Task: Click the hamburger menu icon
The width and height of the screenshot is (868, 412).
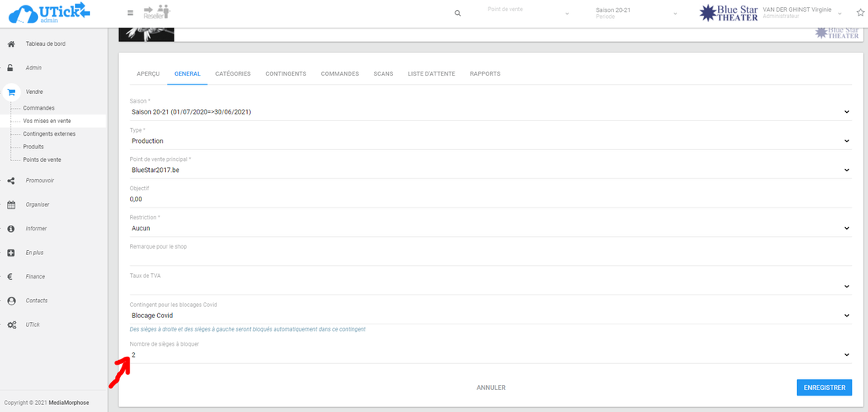Action: 130,13
